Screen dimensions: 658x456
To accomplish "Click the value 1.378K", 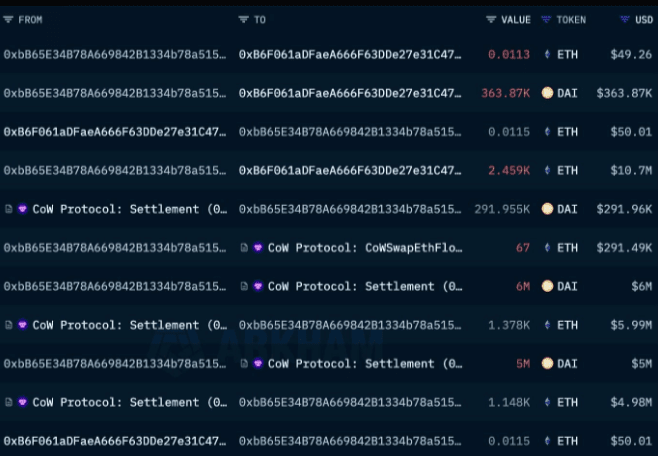I will tap(509, 325).
